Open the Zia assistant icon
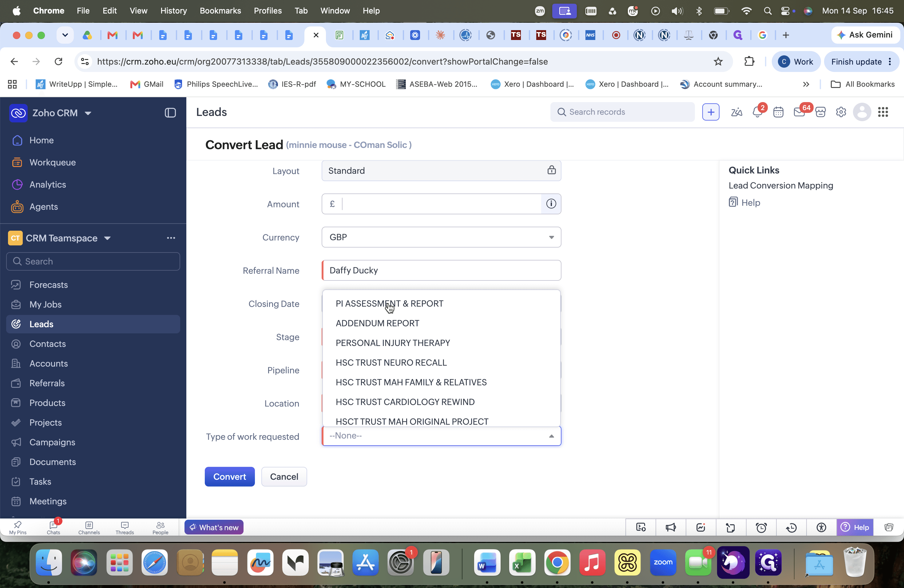904x588 pixels. pyautogui.click(x=736, y=112)
